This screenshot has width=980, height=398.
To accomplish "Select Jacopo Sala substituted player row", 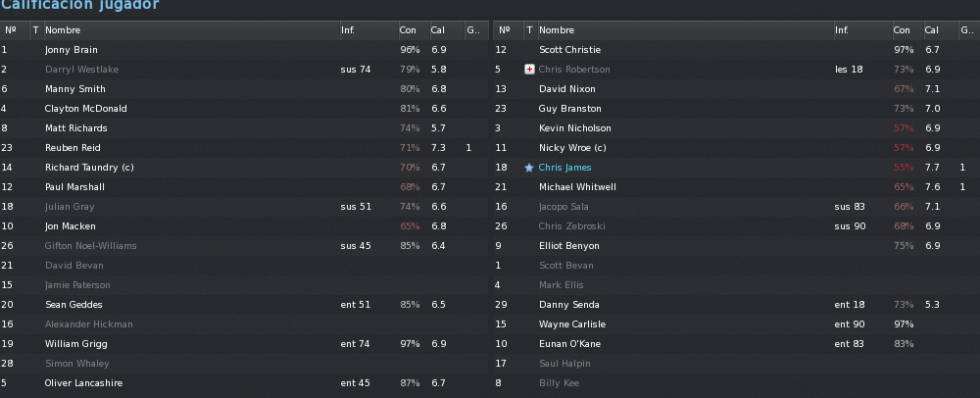I will coord(737,207).
